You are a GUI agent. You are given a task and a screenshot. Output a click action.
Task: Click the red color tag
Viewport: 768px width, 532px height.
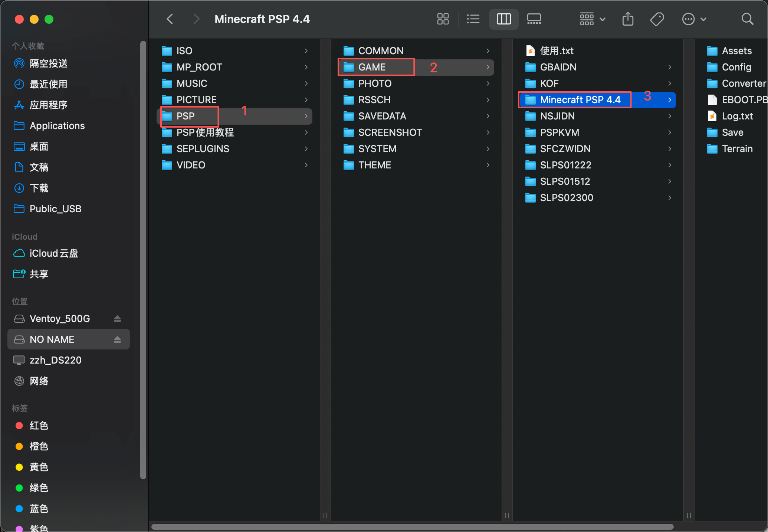click(39, 426)
